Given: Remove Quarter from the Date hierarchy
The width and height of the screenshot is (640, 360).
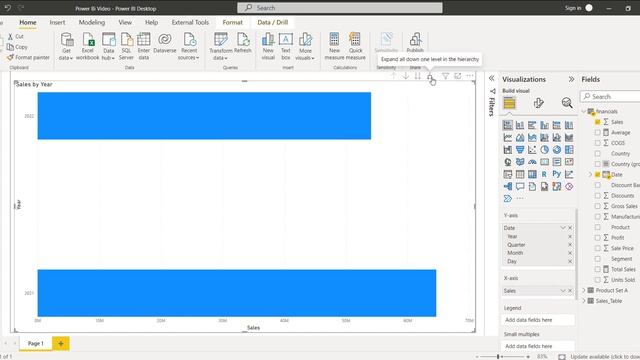Looking at the screenshot, I should tap(570, 245).
